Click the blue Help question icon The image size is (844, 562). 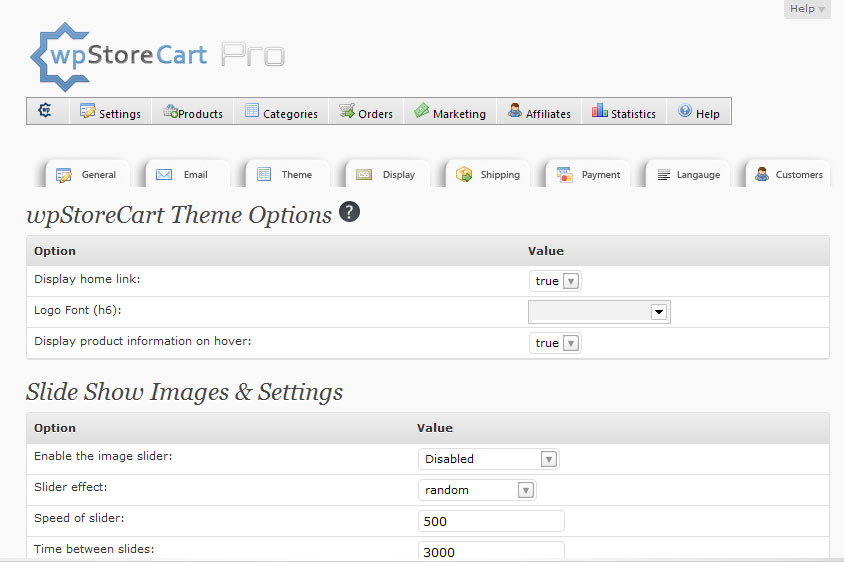pos(685,110)
